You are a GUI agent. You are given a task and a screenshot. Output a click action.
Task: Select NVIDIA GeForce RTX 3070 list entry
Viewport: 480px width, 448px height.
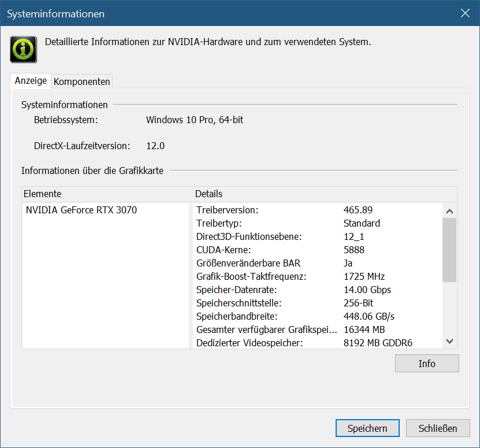pos(81,210)
